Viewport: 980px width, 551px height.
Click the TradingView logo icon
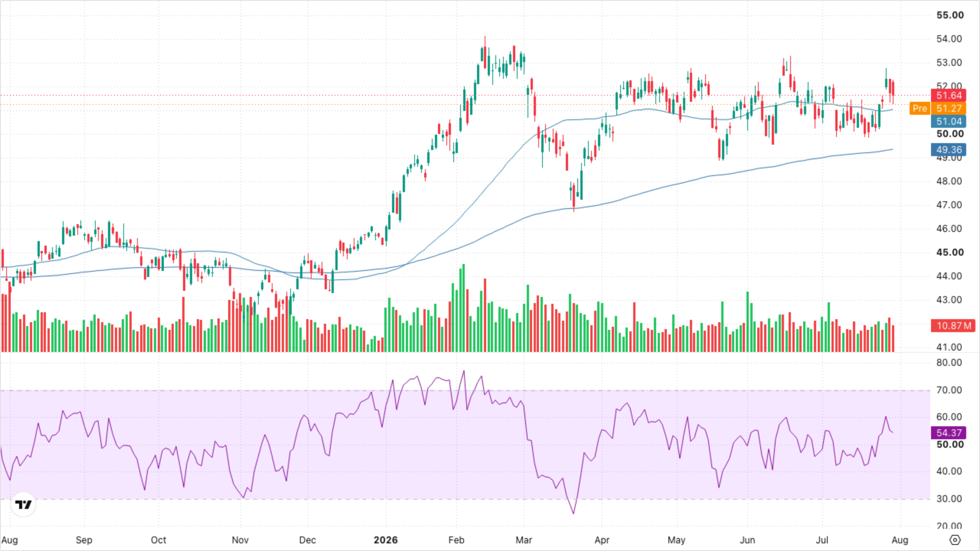(23, 505)
